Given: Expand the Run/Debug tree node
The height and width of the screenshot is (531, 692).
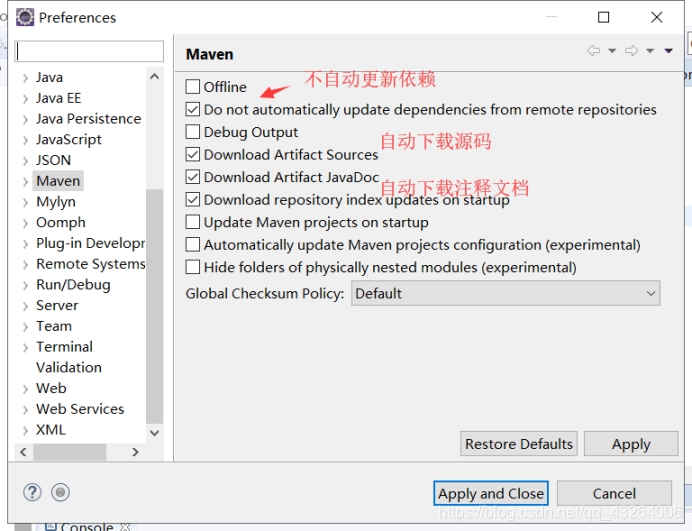Looking at the screenshot, I should (x=26, y=286).
